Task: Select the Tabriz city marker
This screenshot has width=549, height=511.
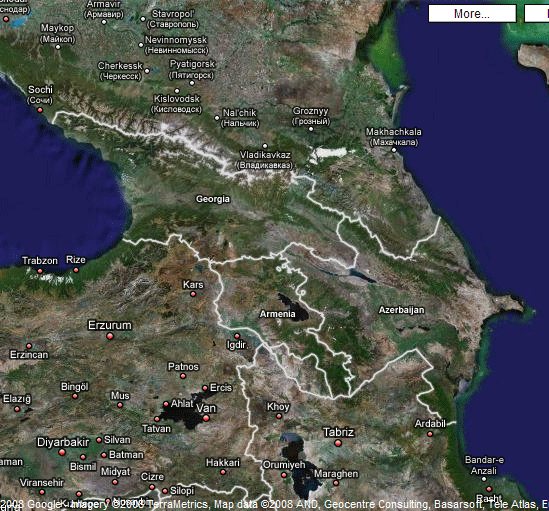Action: [x=338, y=443]
